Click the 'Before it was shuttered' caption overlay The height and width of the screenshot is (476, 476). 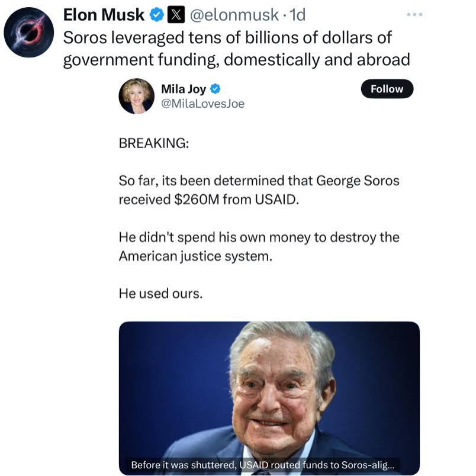coord(264,465)
